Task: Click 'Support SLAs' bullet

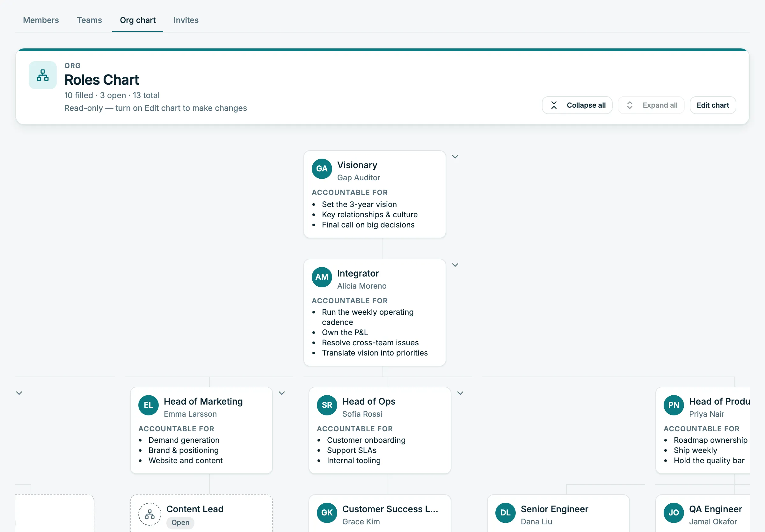Action: coord(352,450)
